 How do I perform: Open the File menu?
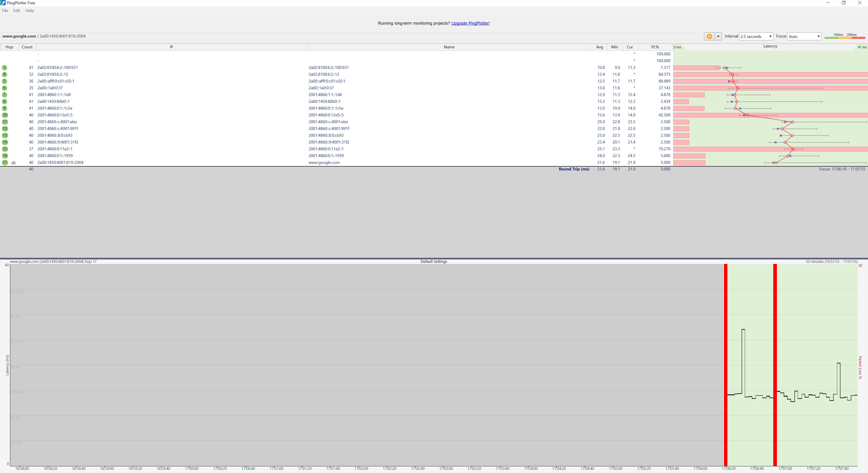[5, 10]
